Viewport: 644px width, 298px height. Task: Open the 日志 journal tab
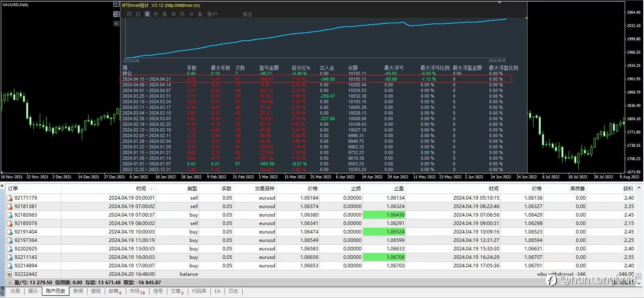(233, 291)
